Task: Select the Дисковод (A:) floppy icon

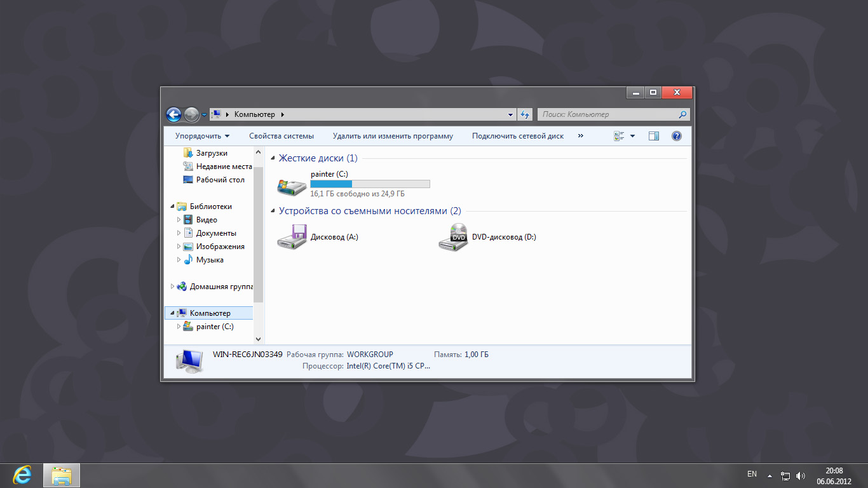Action: pyautogui.click(x=292, y=237)
